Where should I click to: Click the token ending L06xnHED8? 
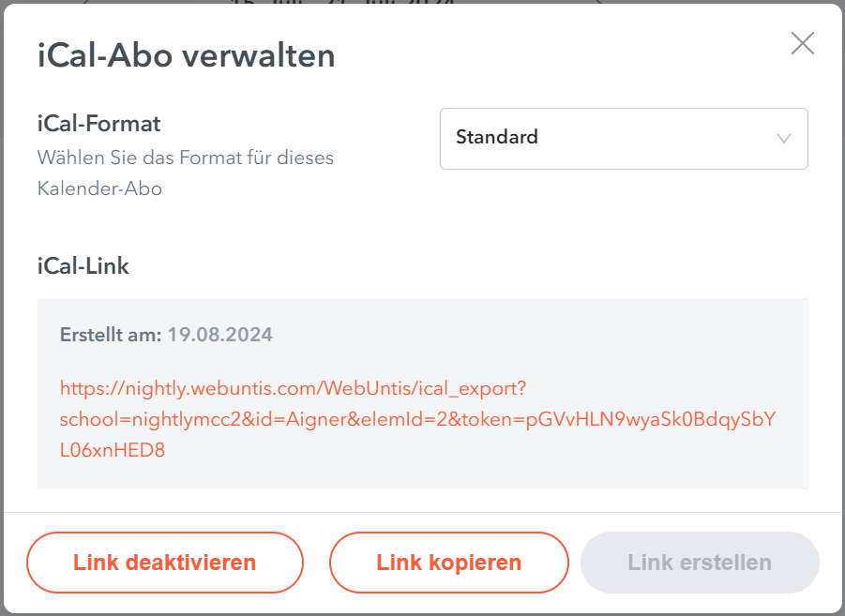pos(113,449)
